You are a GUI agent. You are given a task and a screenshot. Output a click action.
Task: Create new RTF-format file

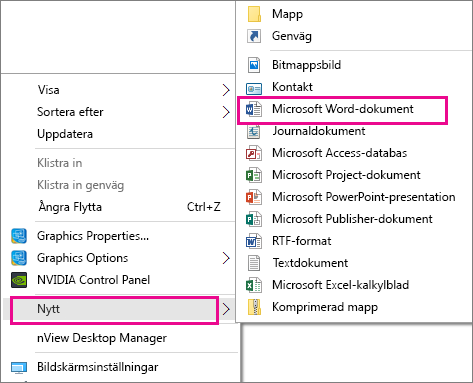coord(354,241)
